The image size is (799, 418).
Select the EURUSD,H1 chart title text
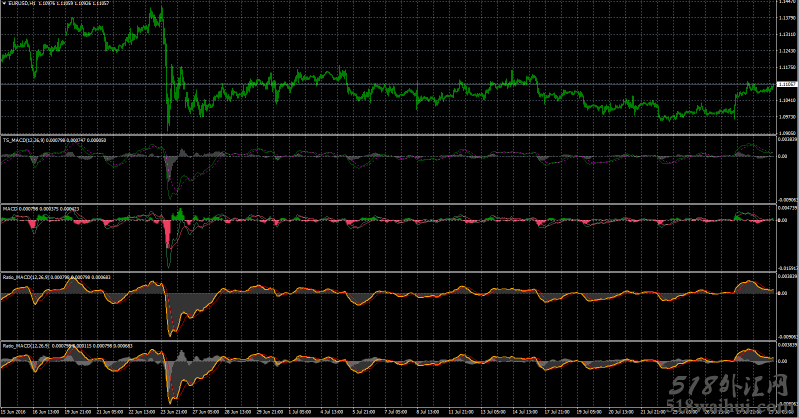[x=22, y=3]
